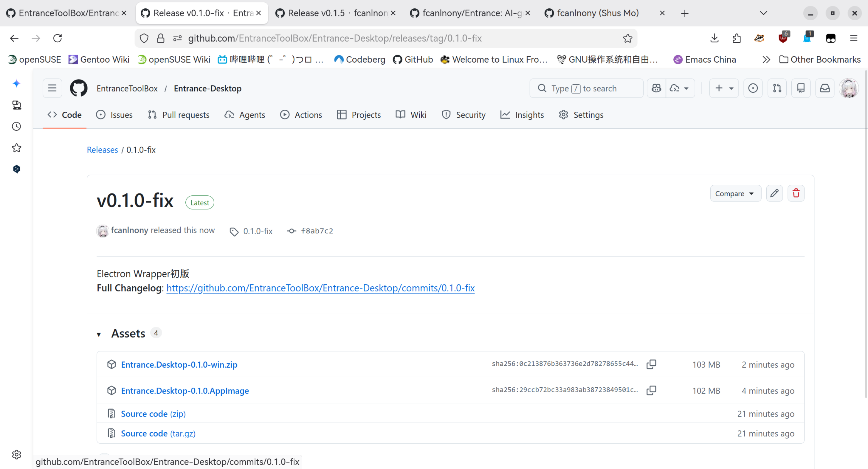Image resolution: width=868 pixels, height=469 pixels.
Task: View commit f8ab7c2
Action: click(310, 231)
